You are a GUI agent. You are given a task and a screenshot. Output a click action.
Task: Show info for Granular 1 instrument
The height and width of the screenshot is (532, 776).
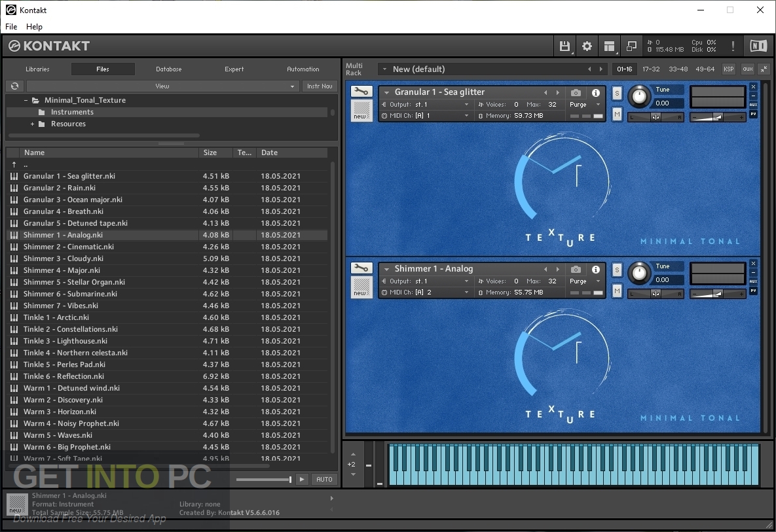click(596, 92)
